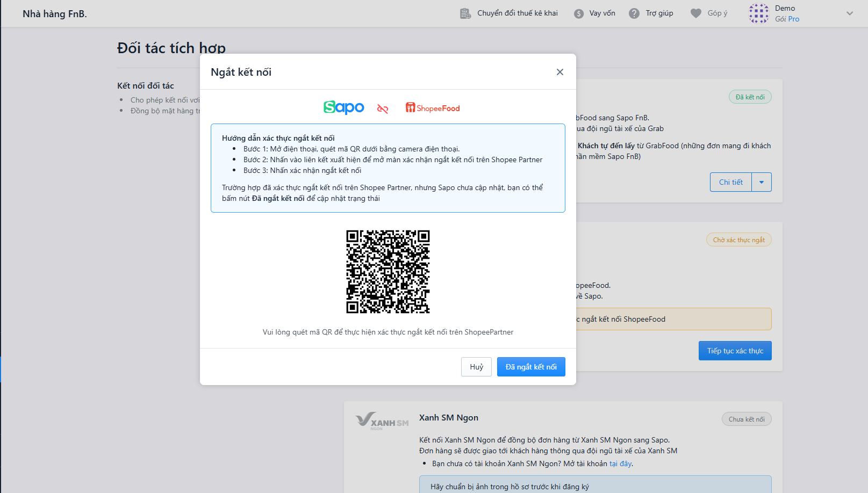The width and height of the screenshot is (868, 493).
Task: Click the ShopeeFood logo in dialog
Action: click(433, 108)
